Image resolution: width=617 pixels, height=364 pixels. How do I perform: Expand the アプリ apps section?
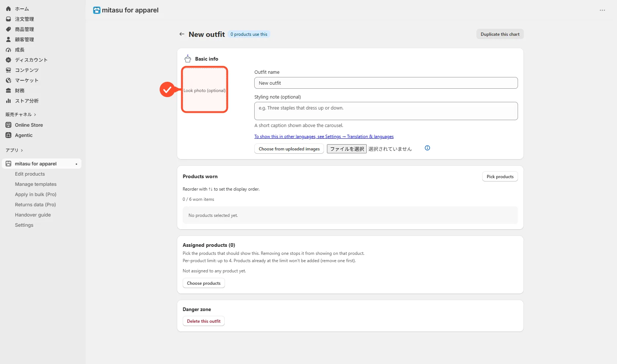(x=14, y=150)
